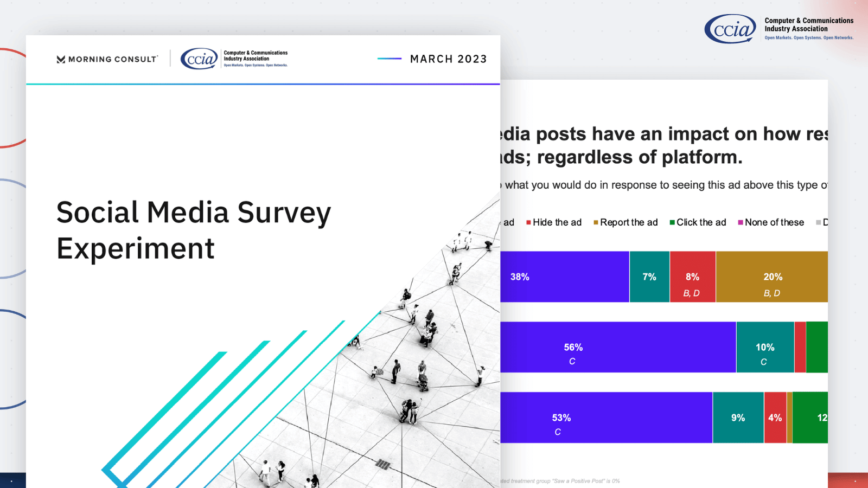
Task: Click the 20% gold bar segment
Action: pyautogui.click(x=772, y=277)
